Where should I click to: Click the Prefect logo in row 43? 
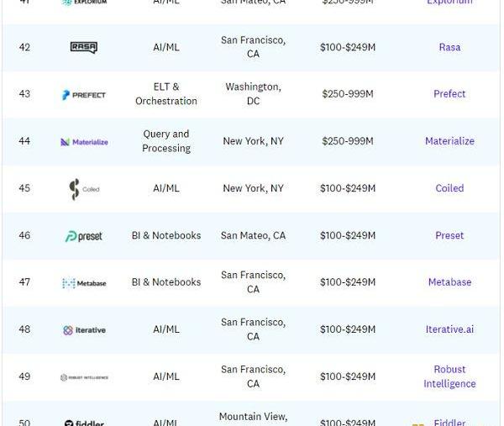(x=84, y=95)
